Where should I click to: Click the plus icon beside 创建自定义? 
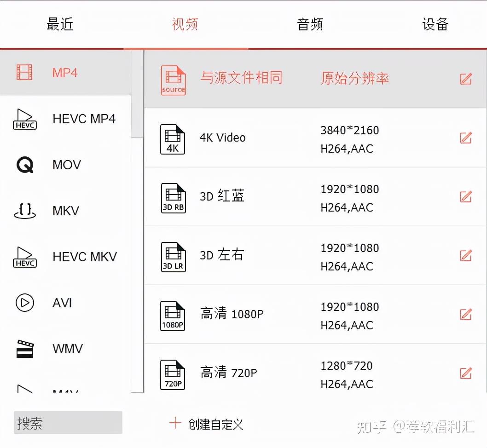175,423
